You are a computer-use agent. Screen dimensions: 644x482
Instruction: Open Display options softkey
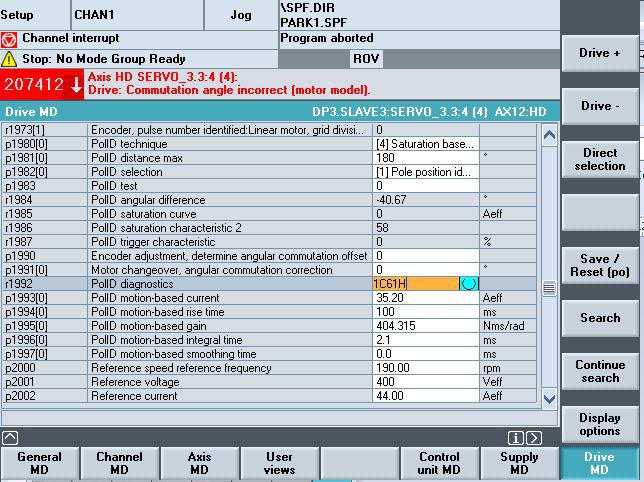pos(600,424)
